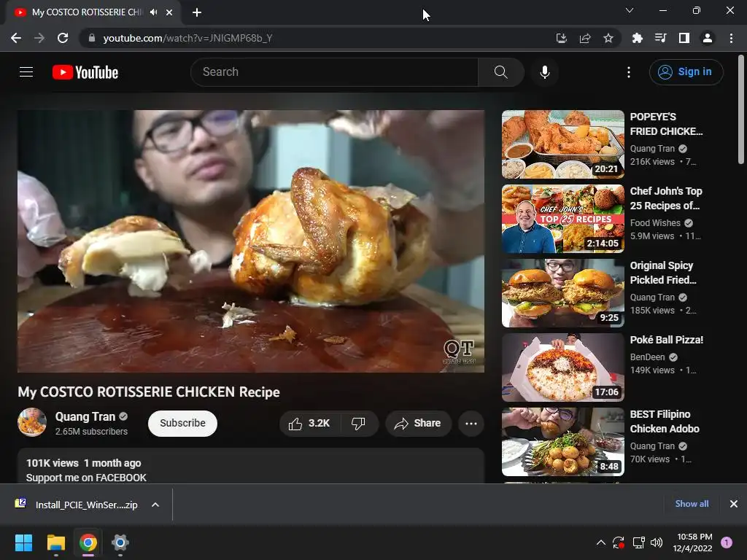Image resolution: width=747 pixels, height=560 pixels.
Task: Open BEST Filipino Chicken Adobo thumbnail
Action: click(562, 441)
